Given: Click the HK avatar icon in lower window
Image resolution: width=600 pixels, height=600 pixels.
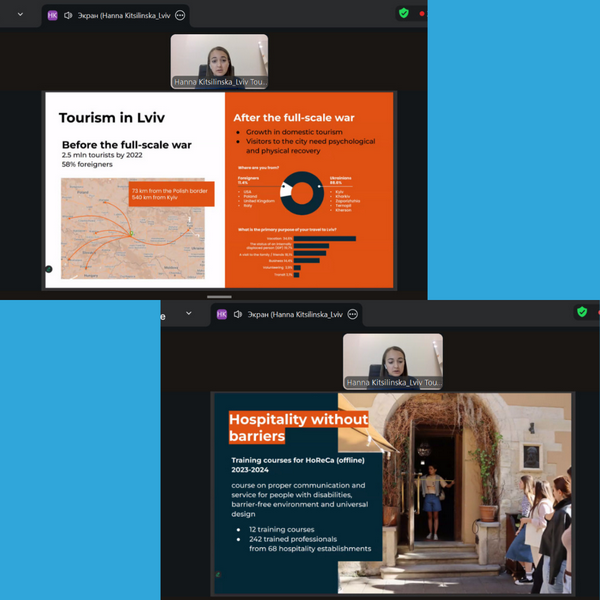Looking at the screenshot, I should click(220, 314).
